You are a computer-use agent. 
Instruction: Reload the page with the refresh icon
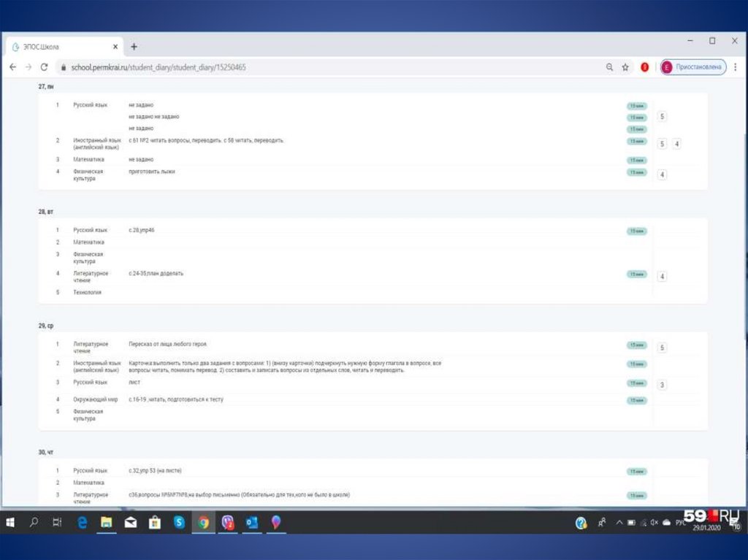44,66
